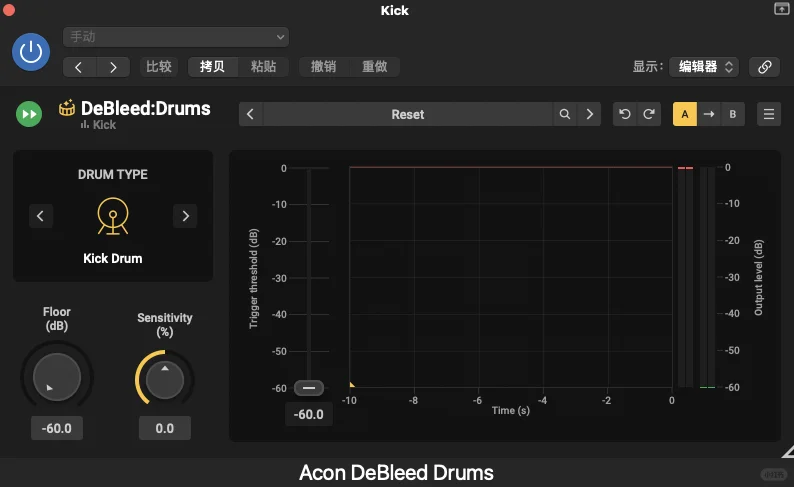
Task: Edit the Sensitivity value 0.0 field
Action: 165,428
